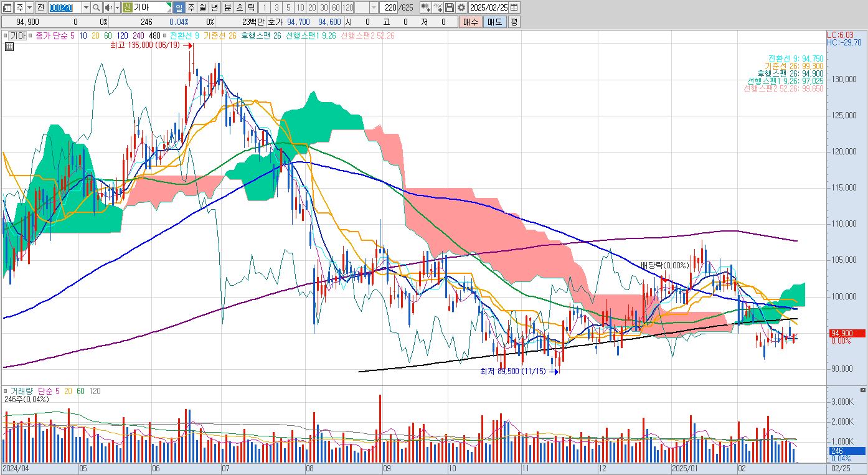Click the 평 button beside 매도
The height and width of the screenshot is (475, 868).
click(514, 22)
